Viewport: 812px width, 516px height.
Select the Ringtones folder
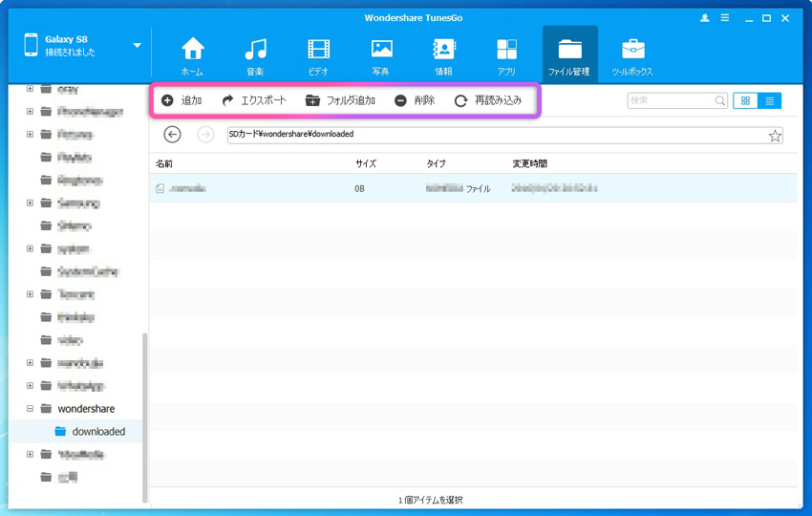coord(79,180)
